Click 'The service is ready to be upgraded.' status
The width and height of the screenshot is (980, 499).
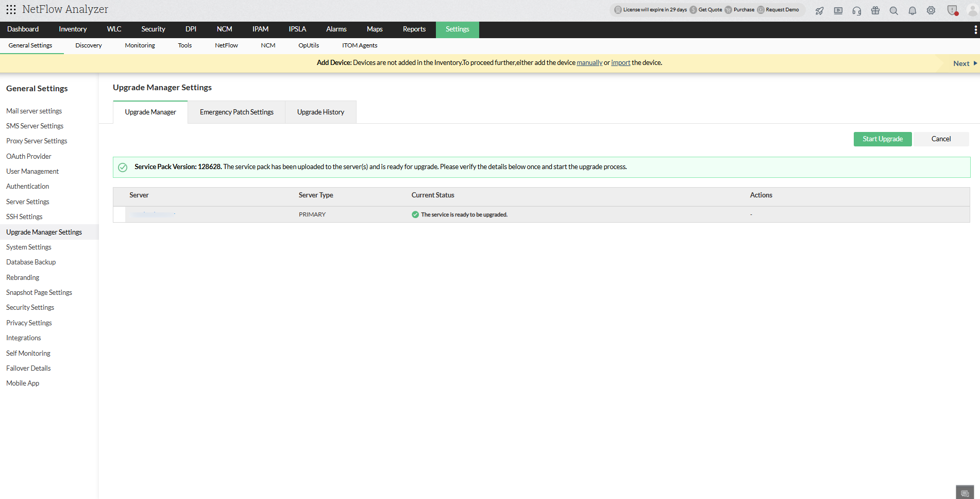pos(464,214)
